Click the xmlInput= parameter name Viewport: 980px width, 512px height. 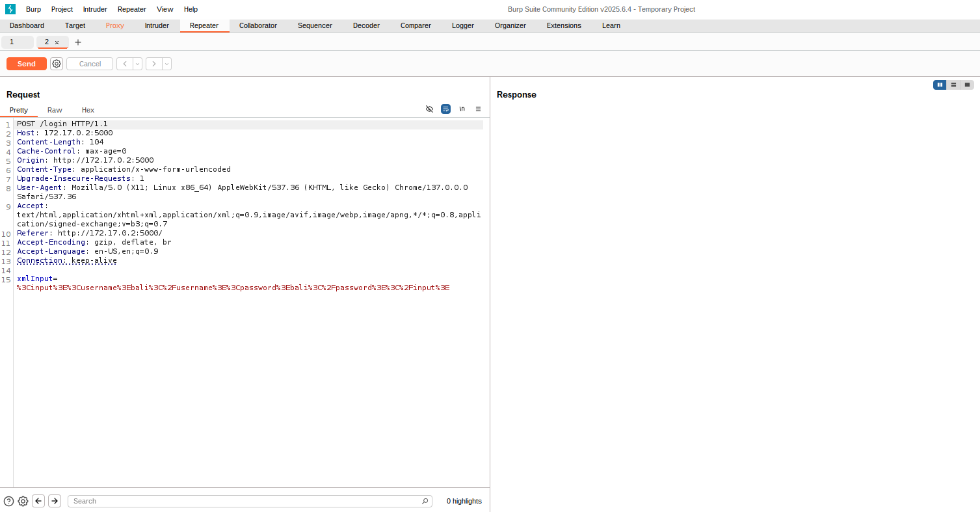[x=37, y=278]
